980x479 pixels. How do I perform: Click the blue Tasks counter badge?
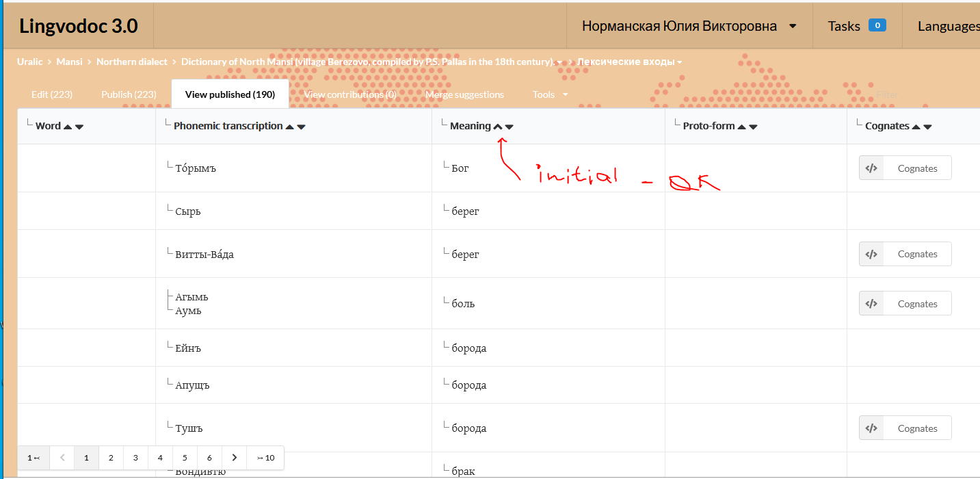point(877,25)
